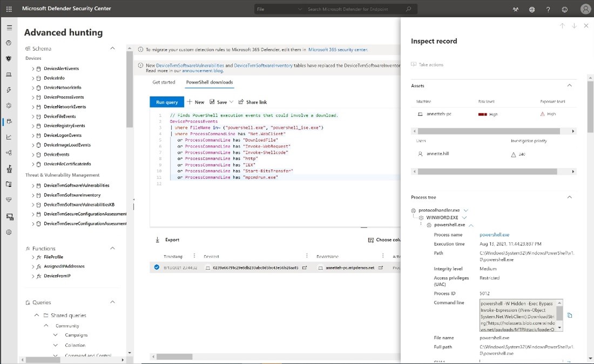Collapse the Schema panel
594x364 pixels.
tap(112, 48)
